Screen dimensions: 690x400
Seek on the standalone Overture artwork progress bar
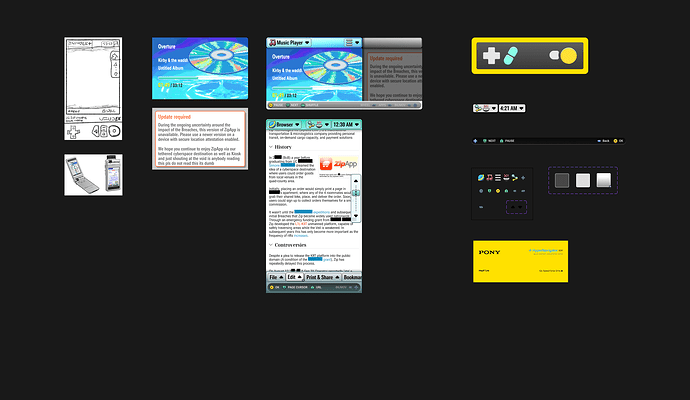tap(200, 78)
